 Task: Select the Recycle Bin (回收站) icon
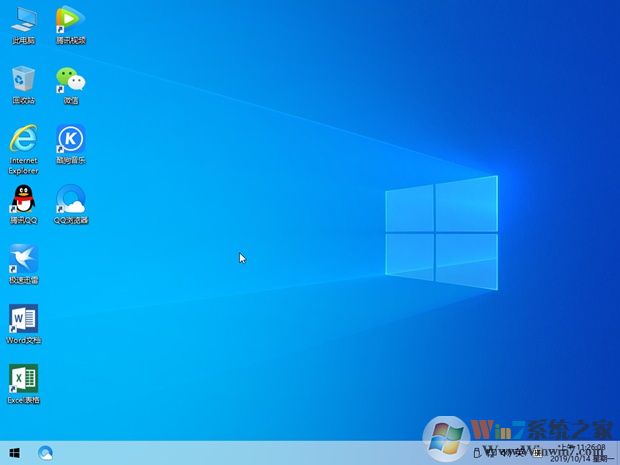24,85
